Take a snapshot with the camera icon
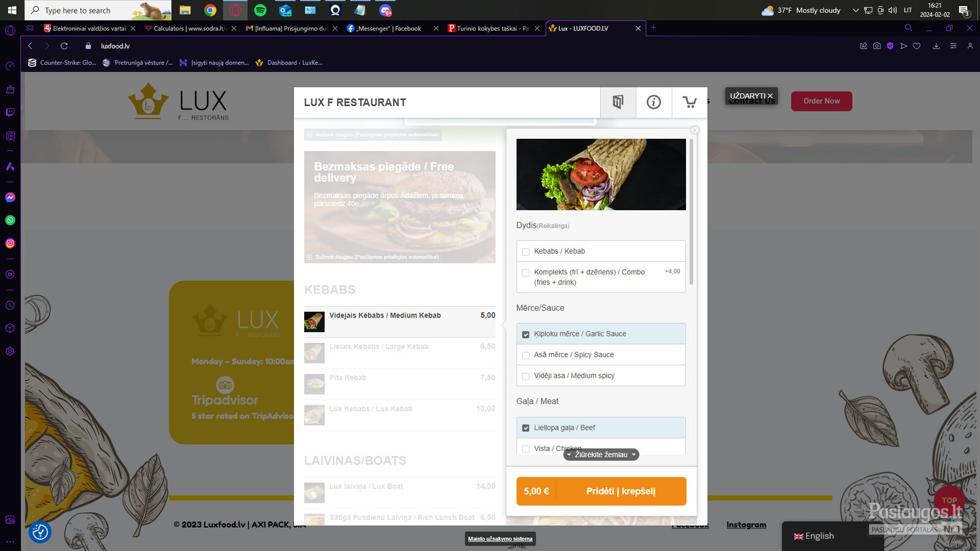980x551 pixels. pos(877,46)
